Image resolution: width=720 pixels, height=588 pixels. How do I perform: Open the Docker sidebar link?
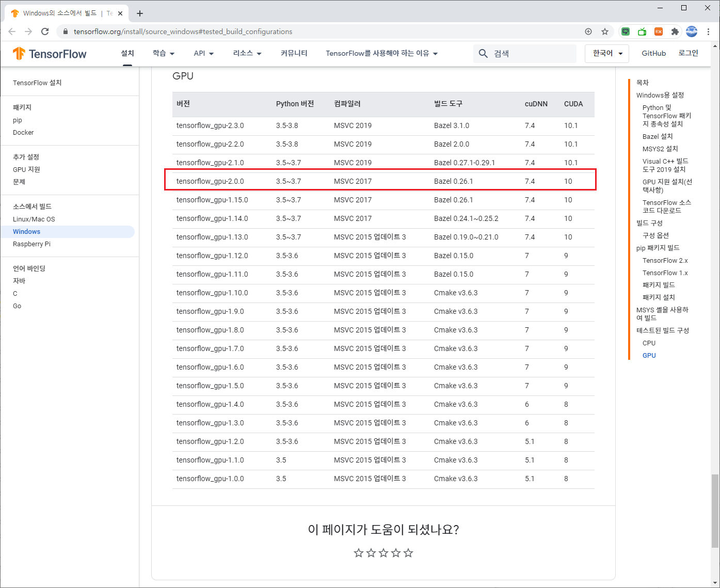click(23, 133)
